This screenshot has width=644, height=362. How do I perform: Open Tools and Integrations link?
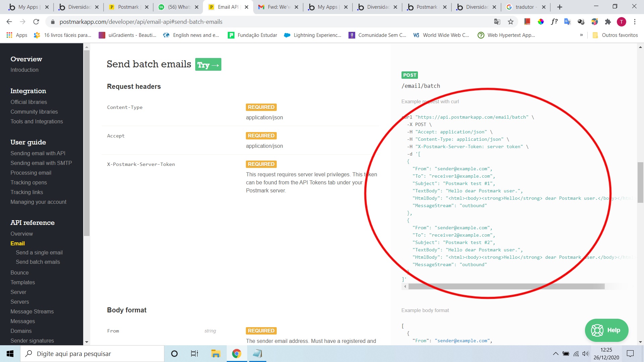pos(37,121)
